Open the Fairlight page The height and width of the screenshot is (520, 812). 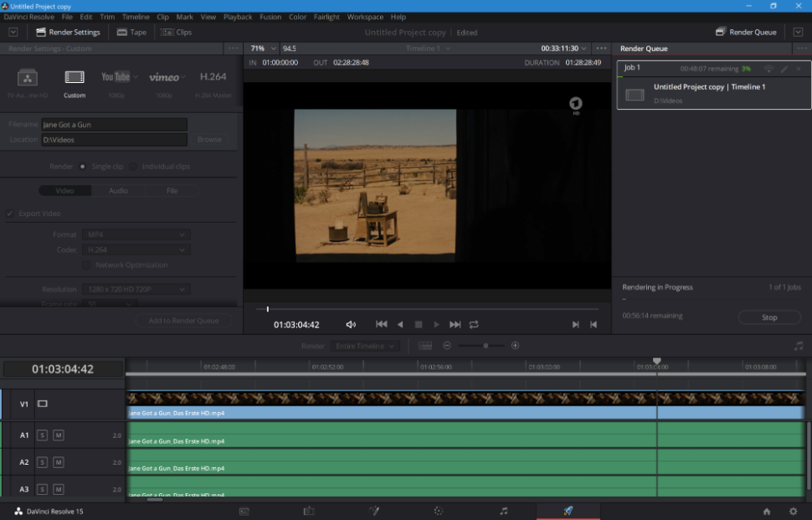tap(503, 511)
